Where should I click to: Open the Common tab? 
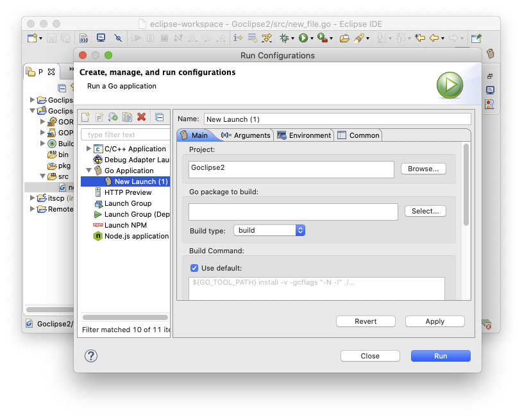pyautogui.click(x=359, y=135)
